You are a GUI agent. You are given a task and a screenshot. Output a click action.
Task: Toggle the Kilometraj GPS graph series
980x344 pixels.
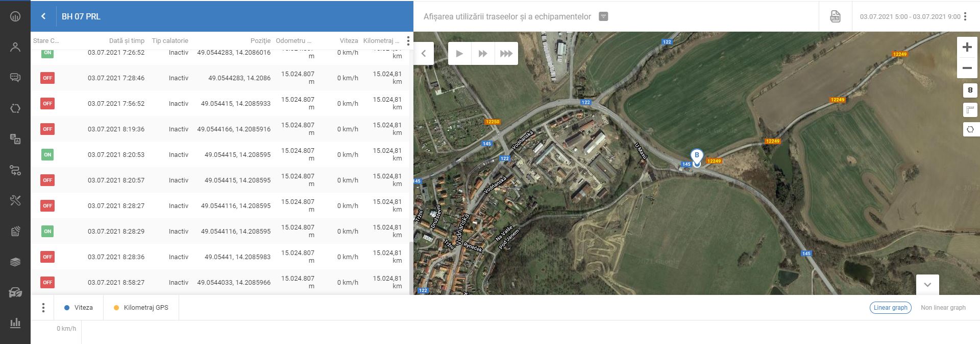point(141,308)
